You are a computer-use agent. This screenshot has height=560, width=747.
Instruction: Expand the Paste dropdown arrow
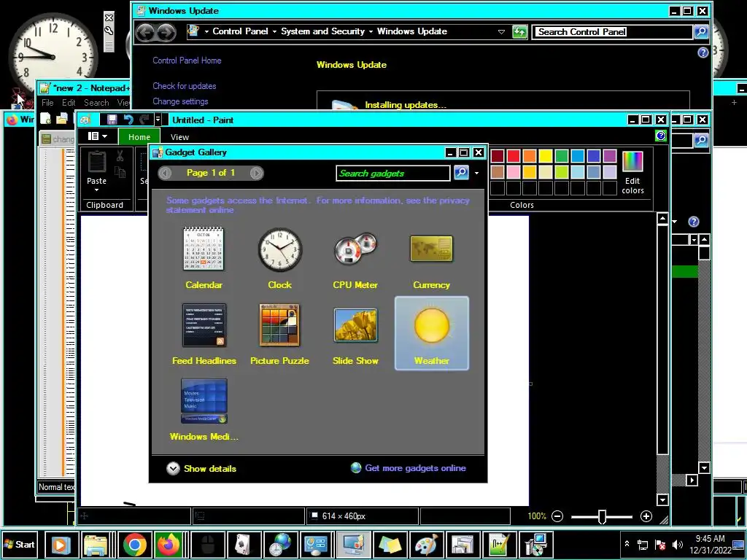tap(97, 190)
